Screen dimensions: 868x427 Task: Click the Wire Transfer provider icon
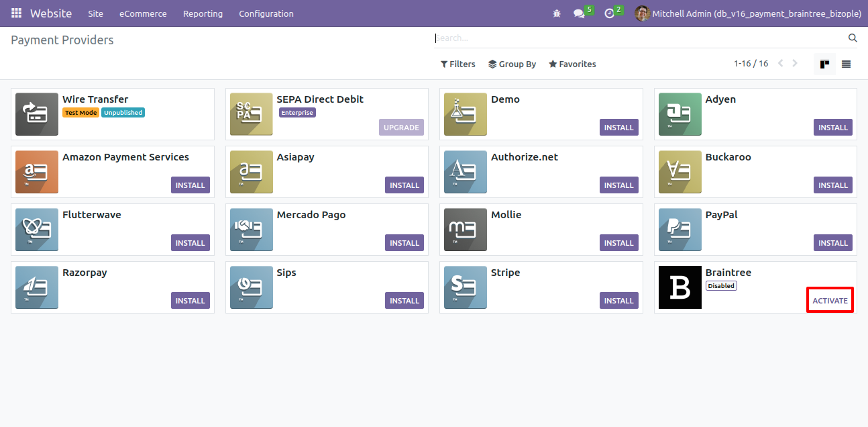37,114
